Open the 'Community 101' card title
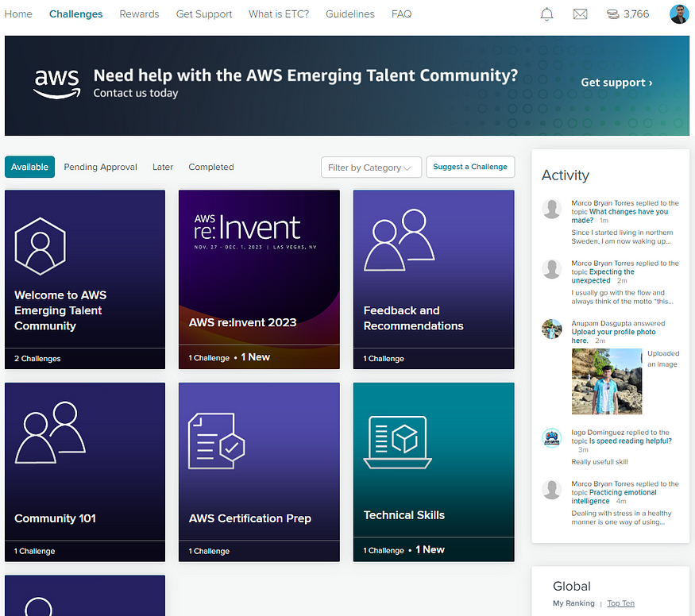The width and height of the screenshot is (695, 616). [x=55, y=518]
